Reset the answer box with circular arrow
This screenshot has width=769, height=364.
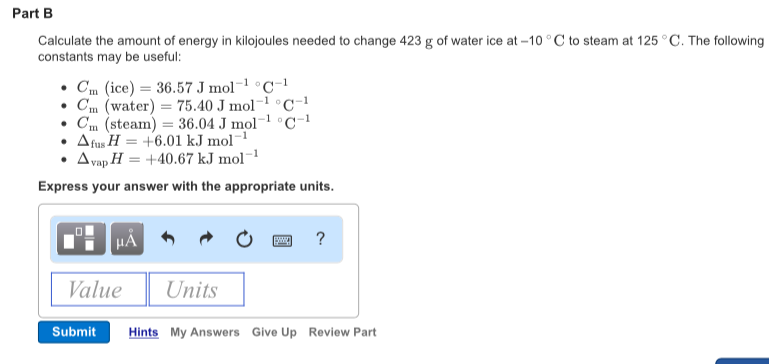click(244, 239)
